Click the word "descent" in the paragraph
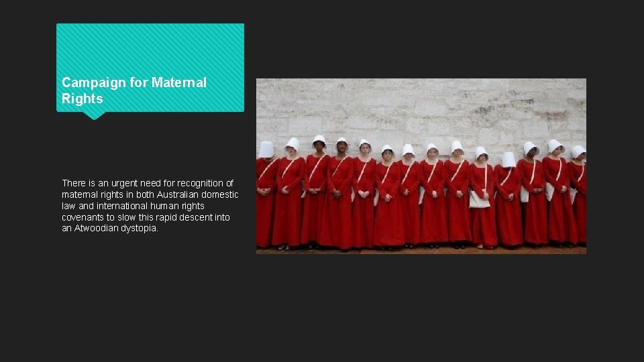 196,217
